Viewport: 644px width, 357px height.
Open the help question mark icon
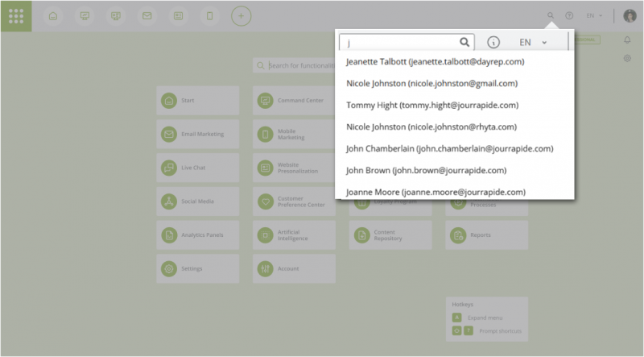point(569,15)
